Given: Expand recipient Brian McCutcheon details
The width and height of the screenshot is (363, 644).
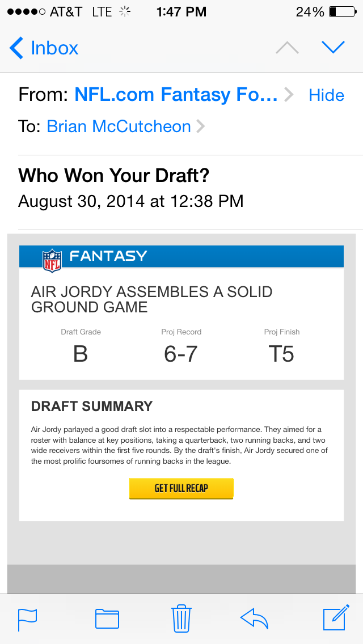Looking at the screenshot, I should [200, 126].
